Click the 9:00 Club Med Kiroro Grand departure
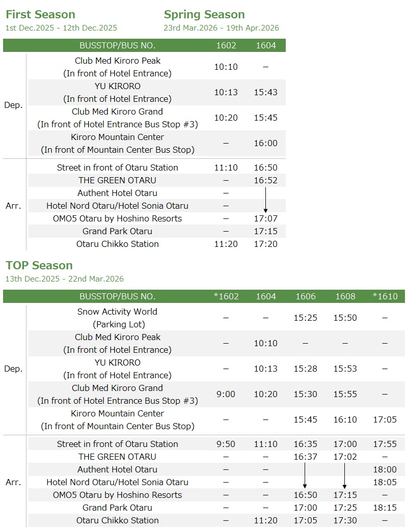This screenshot has width=408, height=532. tap(226, 394)
